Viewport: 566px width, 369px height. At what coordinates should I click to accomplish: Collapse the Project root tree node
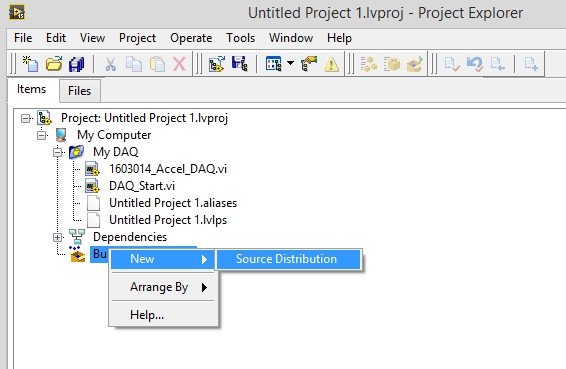coord(25,118)
